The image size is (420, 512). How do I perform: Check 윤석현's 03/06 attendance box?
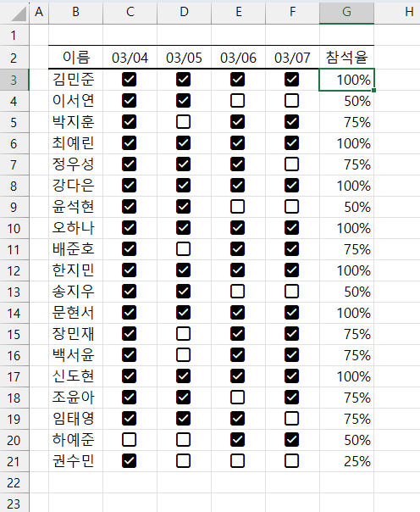point(237,207)
